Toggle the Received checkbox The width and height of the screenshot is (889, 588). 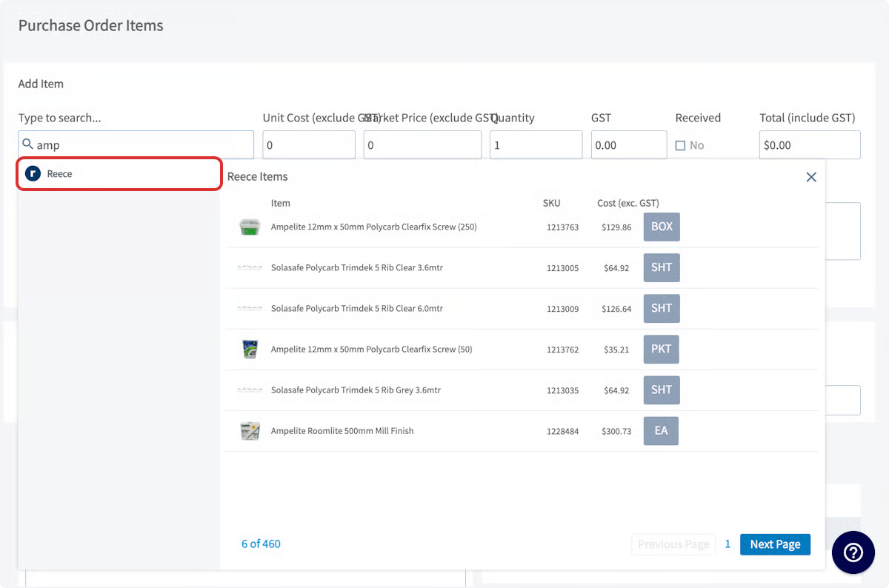point(680,146)
